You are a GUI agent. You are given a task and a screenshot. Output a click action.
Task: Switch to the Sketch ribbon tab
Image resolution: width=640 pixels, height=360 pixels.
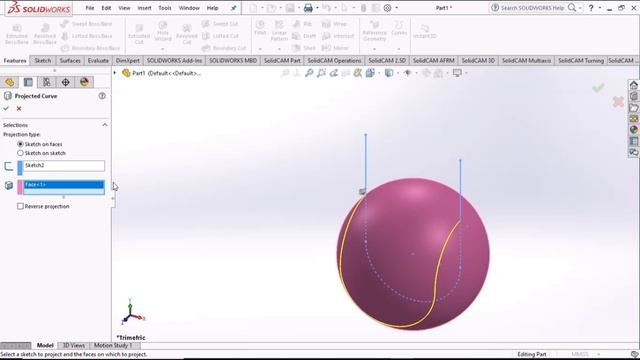(42, 60)
